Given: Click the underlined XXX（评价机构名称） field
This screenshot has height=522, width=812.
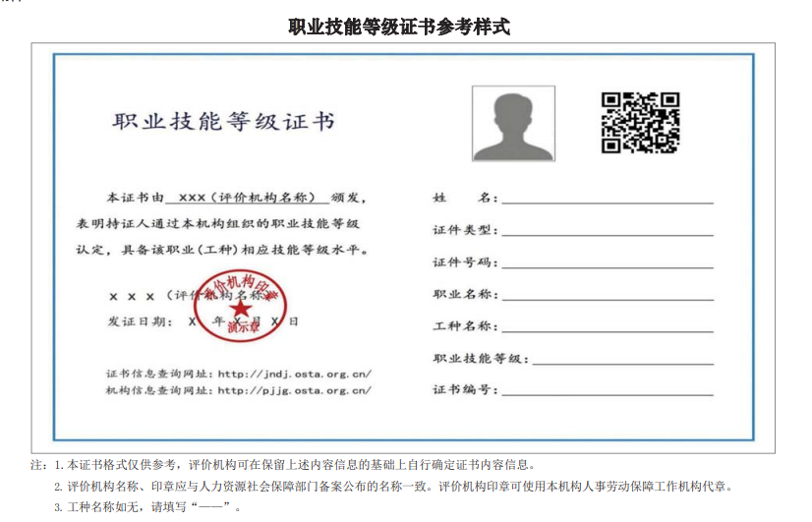Looking at the screenshot, I should (247, 198).
